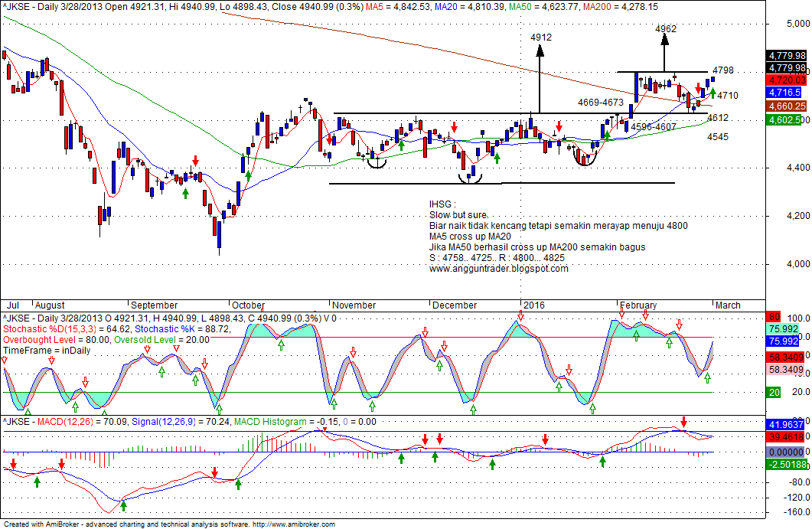Click the Signal(12,26,9) = 70.24 label
812x529 pixels.
181,422
